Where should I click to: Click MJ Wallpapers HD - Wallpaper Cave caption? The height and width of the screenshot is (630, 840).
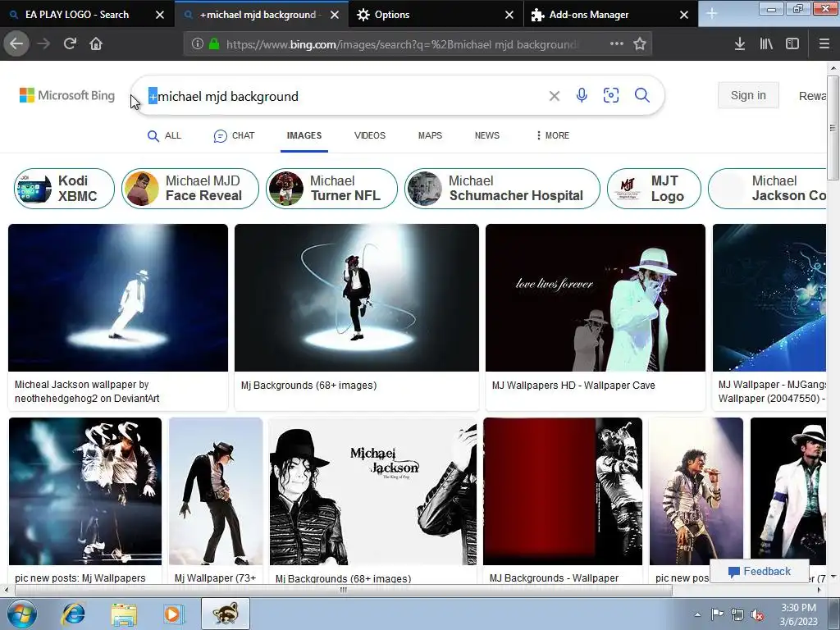573,386
